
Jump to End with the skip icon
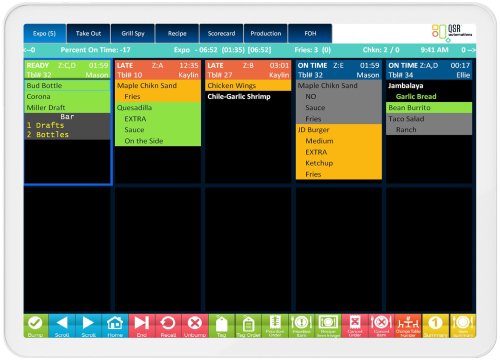click(142, 326)
